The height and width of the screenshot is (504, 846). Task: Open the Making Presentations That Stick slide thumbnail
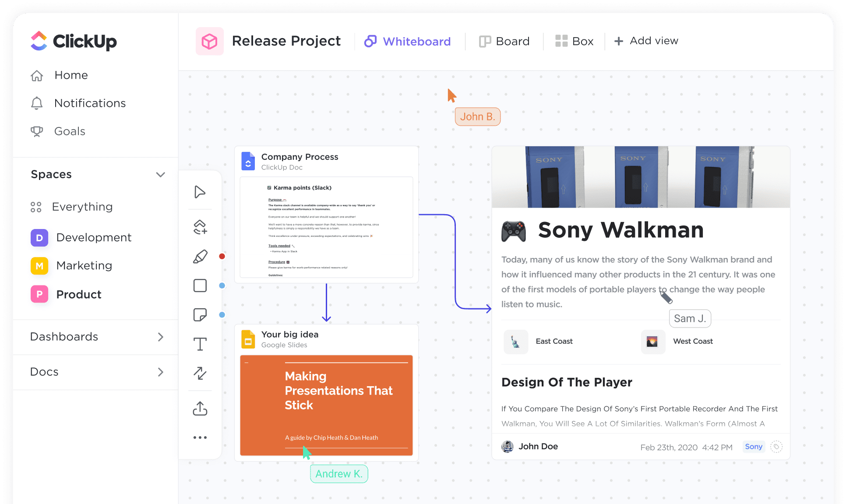click(326, 405)
